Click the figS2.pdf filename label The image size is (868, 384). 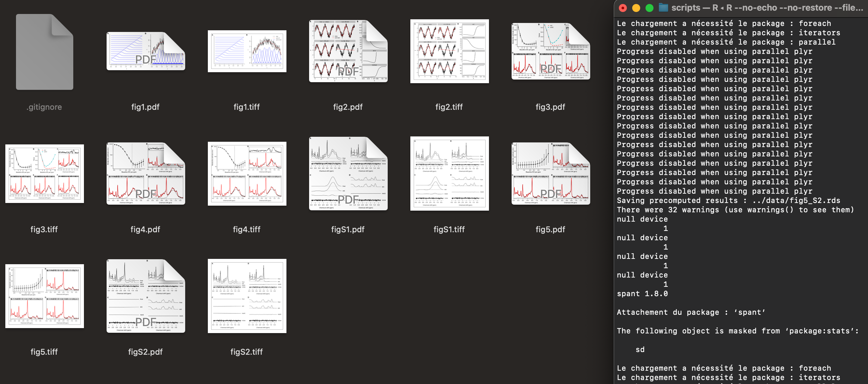[145, 352]
